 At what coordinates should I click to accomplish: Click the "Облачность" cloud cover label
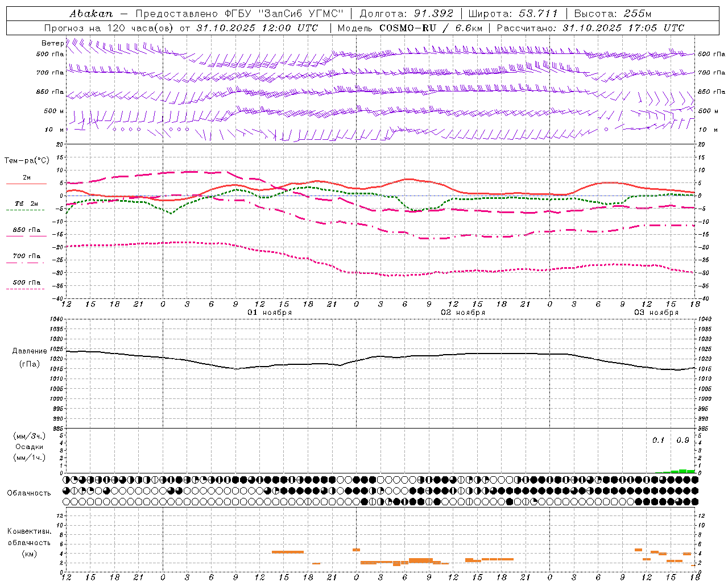[29, 493]
